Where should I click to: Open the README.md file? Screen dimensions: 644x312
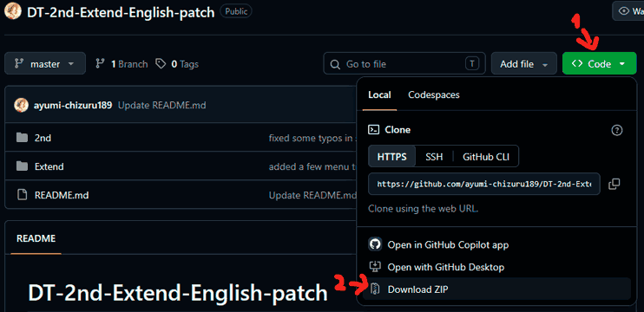pos(62,195)
